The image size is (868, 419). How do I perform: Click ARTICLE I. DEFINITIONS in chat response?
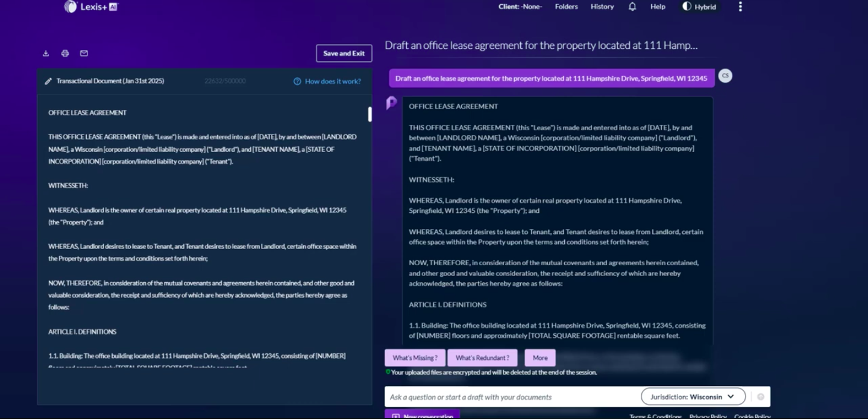pos(448,304)
